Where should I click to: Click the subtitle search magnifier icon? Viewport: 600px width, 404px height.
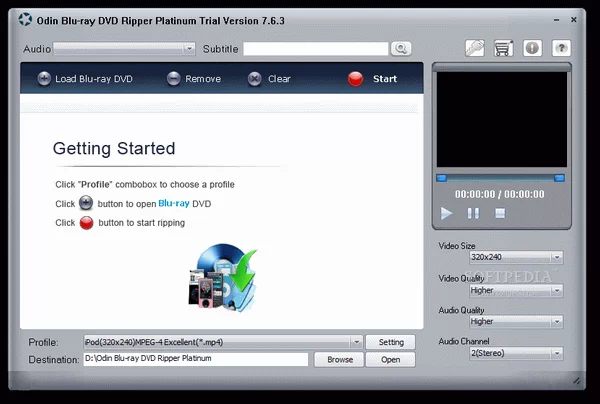tap(401, 48)
